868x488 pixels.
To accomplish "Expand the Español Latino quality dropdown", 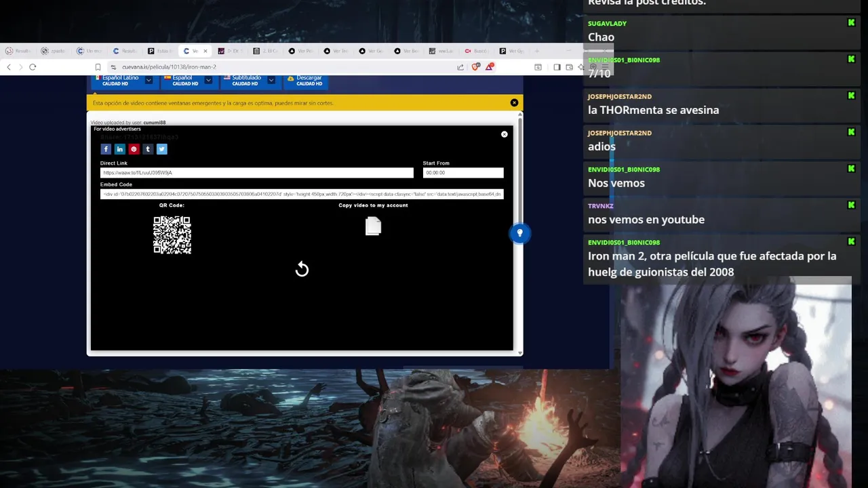I will (149, 80).
